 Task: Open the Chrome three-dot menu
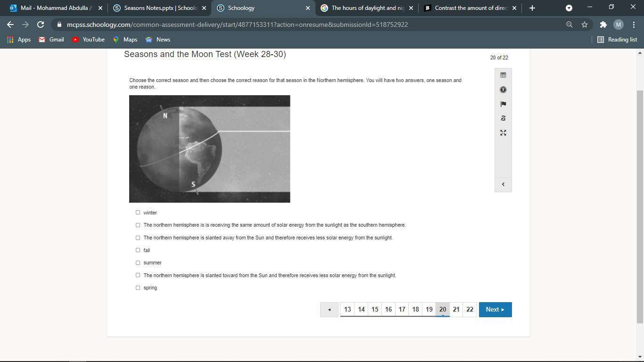(633, 25)
